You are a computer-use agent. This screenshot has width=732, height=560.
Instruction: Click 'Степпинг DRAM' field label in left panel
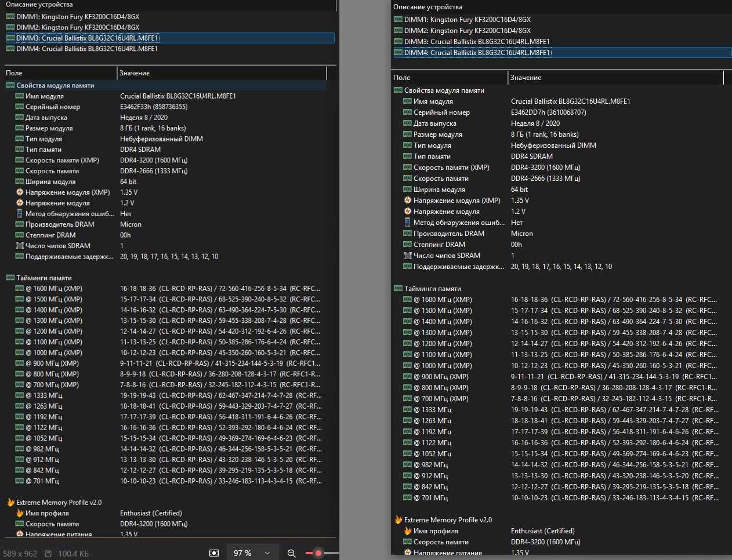tap(50, 235)
